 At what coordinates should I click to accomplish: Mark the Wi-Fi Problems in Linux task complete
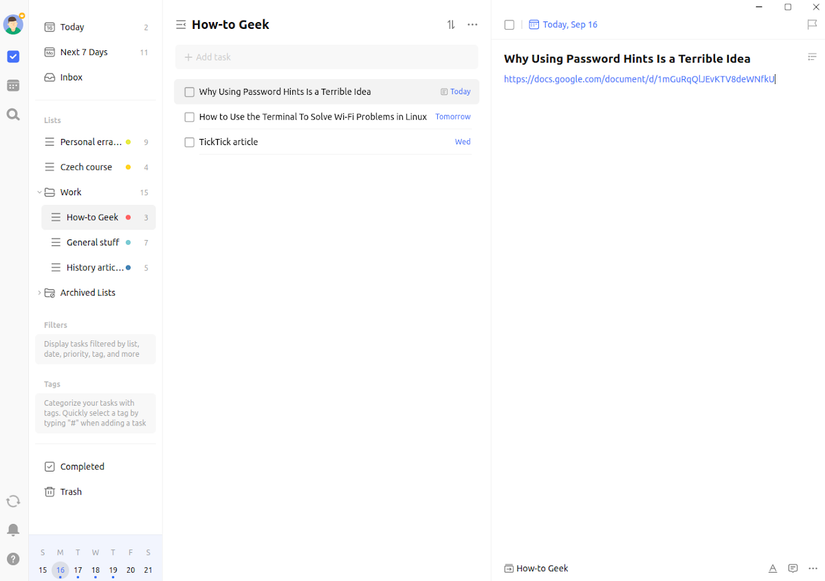coord(189,117)
